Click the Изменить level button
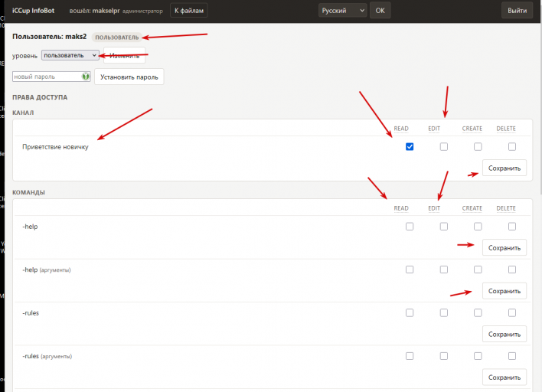Viewport: 542px width, 392px height. pos(125,55)
